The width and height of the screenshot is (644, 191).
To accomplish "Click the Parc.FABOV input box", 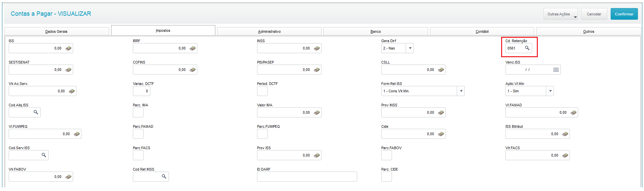I will tap(387, 156).
